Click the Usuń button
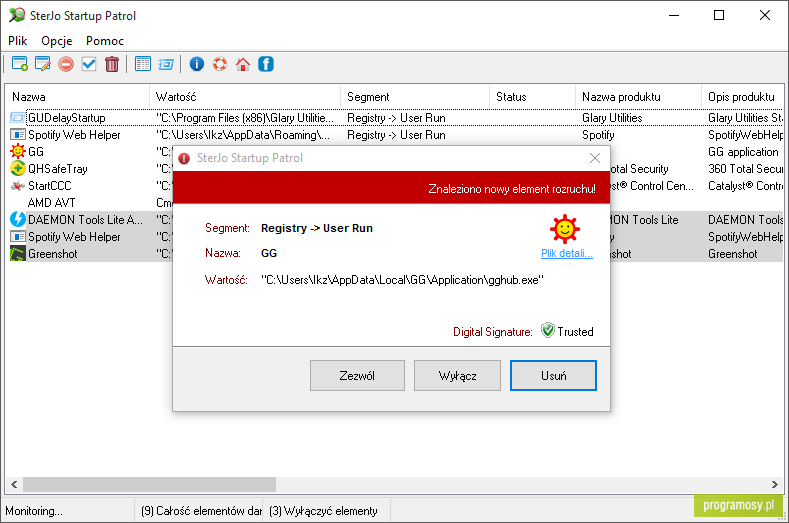Screen dimensions: 789x523 coord(554,376)
